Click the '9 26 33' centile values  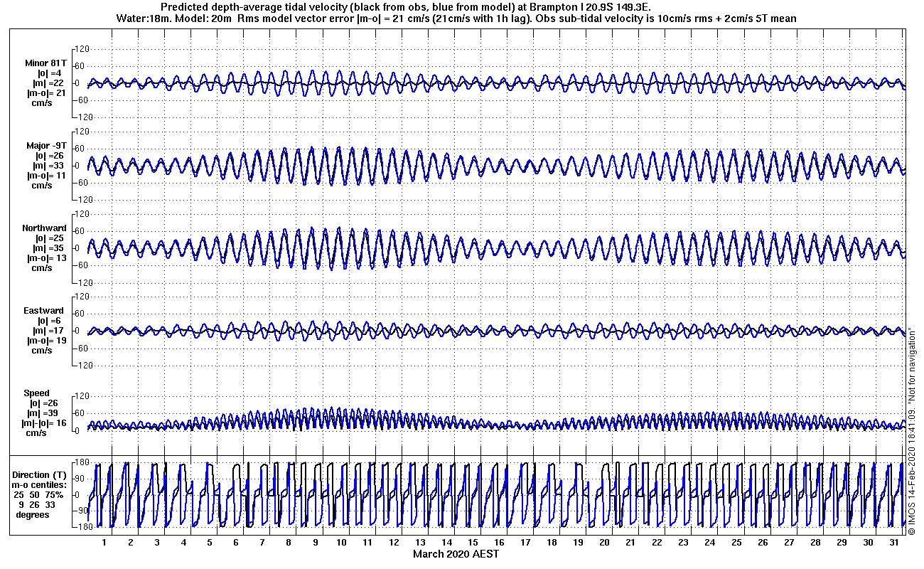[x=38, y=504]
